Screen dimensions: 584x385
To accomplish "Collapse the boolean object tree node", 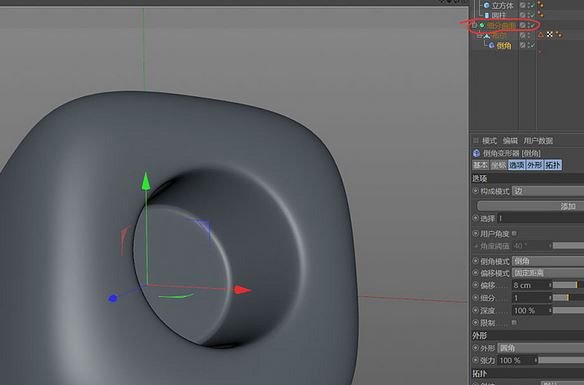I will 479,36.
